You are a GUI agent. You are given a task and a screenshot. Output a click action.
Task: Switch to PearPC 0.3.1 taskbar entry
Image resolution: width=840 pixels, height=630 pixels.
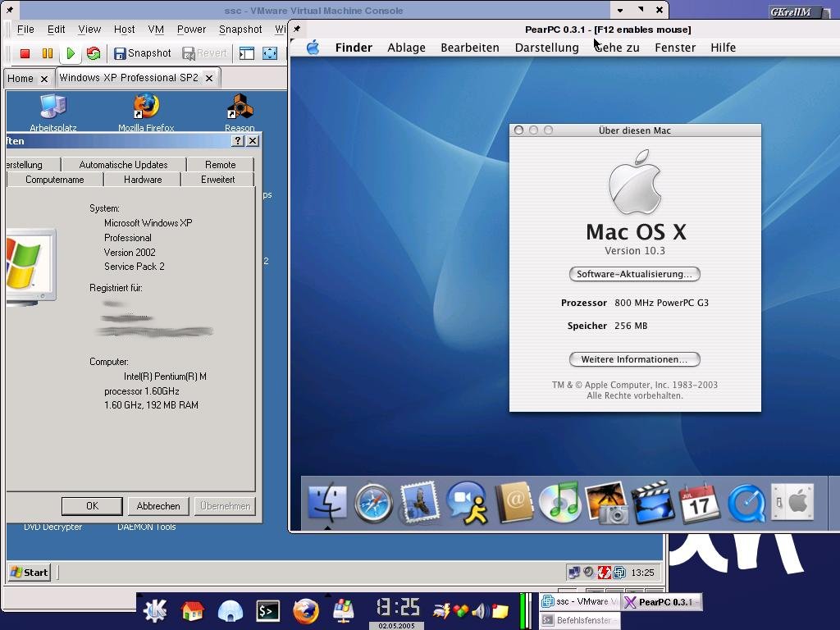click(661, 601)
